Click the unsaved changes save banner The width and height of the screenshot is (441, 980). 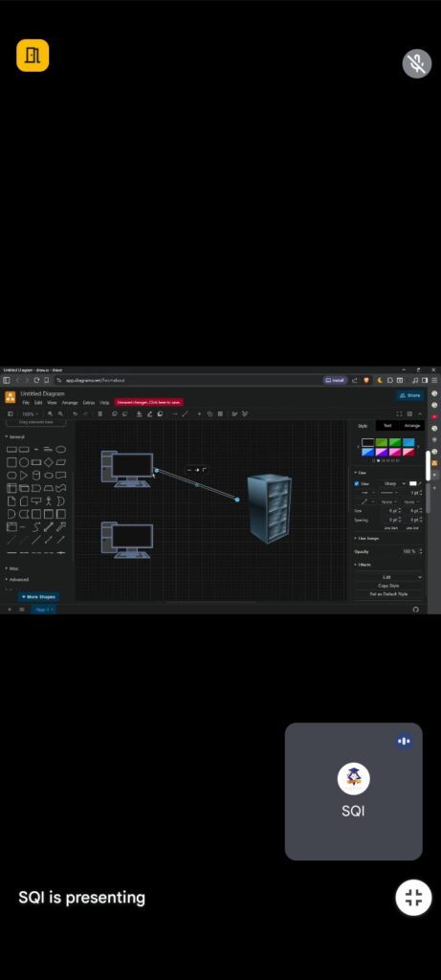pyautogui.click(x=148, y=403)
